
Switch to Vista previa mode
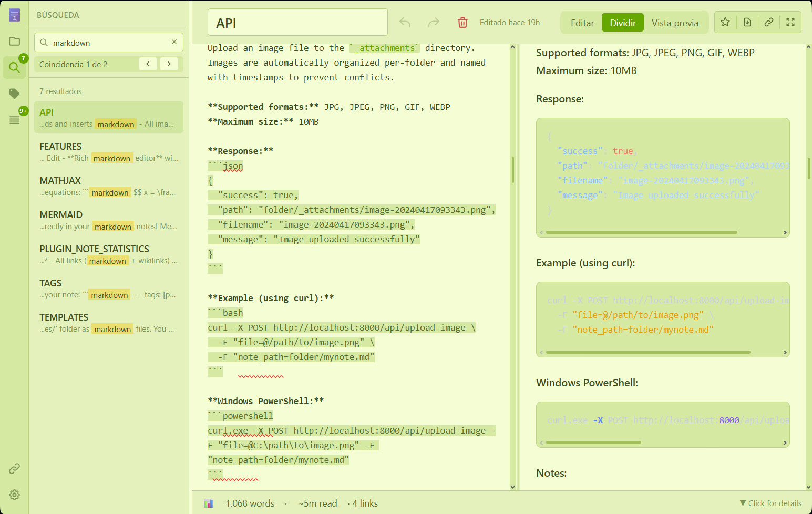tap(675, 23)
